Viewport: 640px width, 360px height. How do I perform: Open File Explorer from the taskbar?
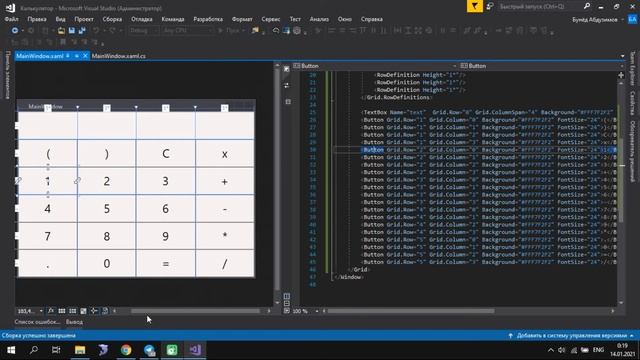(x=80, y=350)
